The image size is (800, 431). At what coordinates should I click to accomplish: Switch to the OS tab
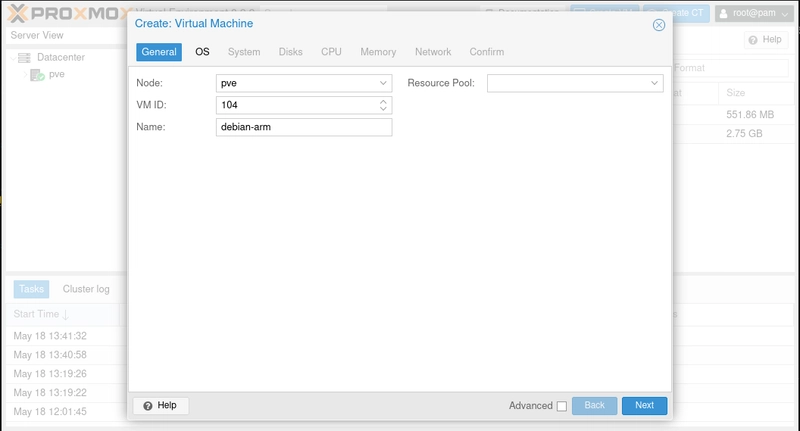point(202,52)
